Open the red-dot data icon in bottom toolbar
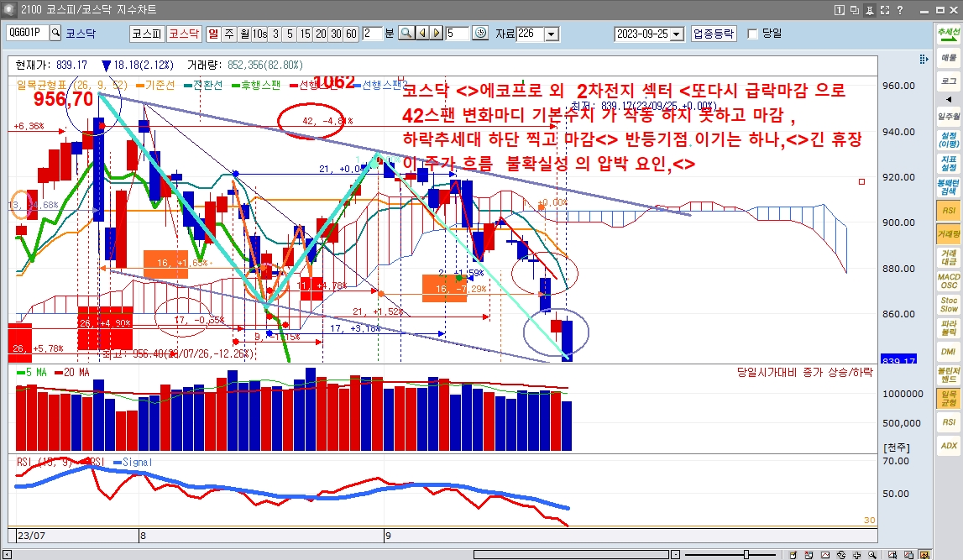 (809, 555)
